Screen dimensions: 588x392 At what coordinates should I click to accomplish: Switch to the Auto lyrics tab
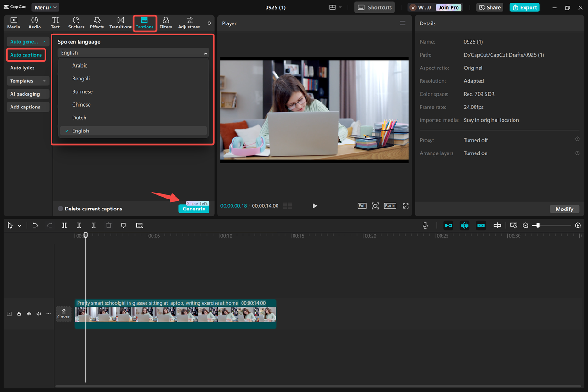point(22,68)
